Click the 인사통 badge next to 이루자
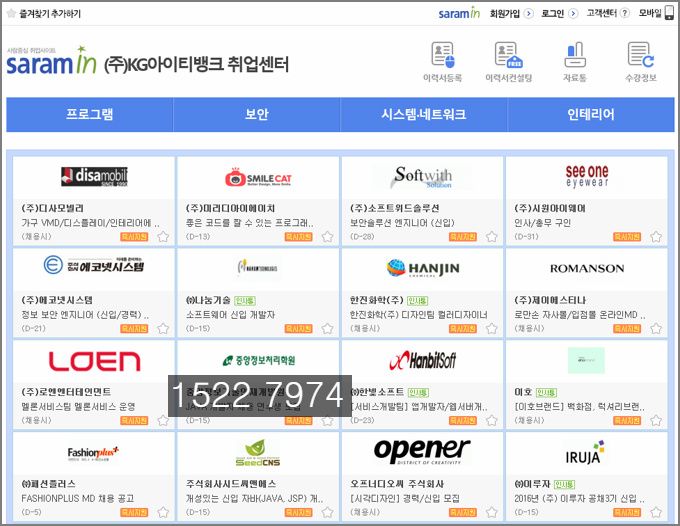This screenshot has width=680, height=526. pos(565,484)
